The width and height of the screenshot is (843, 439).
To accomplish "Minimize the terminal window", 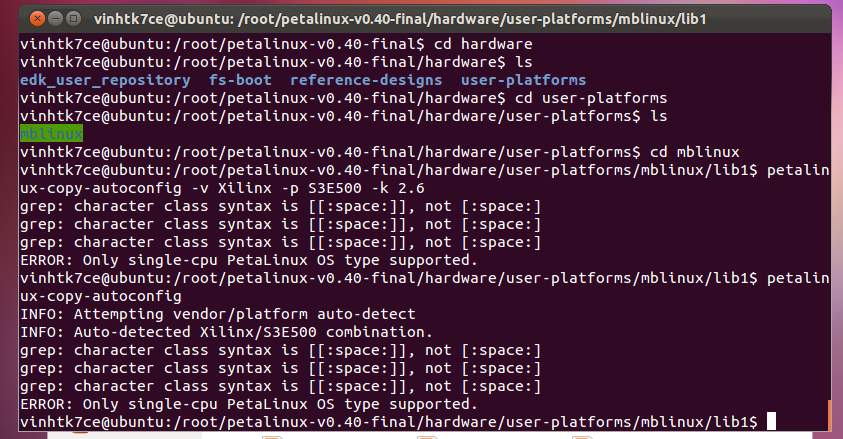I will coord(55,20).
